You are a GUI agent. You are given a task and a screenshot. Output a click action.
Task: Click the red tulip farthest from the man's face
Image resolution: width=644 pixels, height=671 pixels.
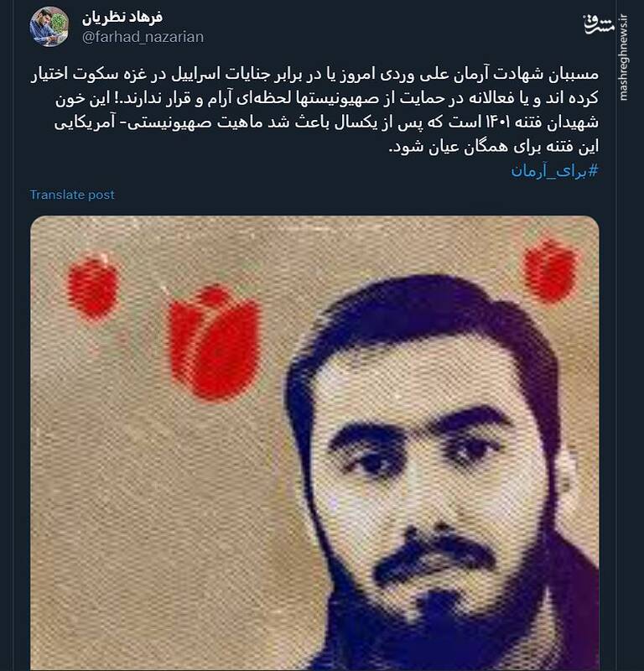click(93, 288)
